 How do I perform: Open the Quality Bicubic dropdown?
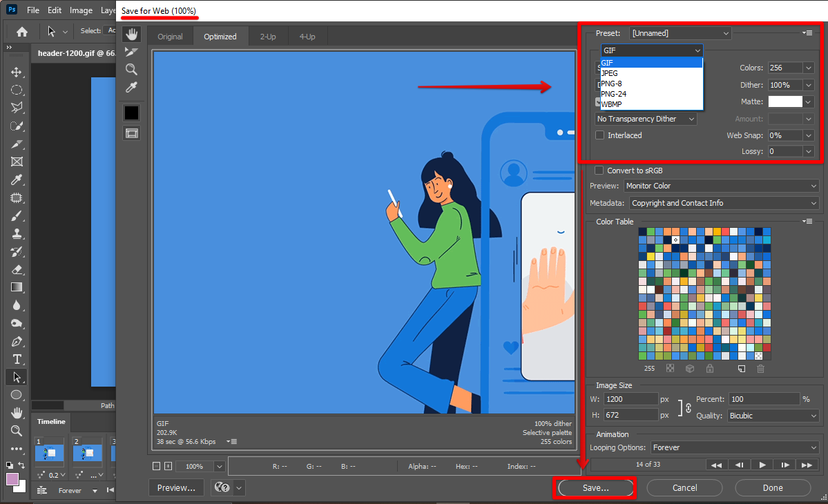point(772,416)
